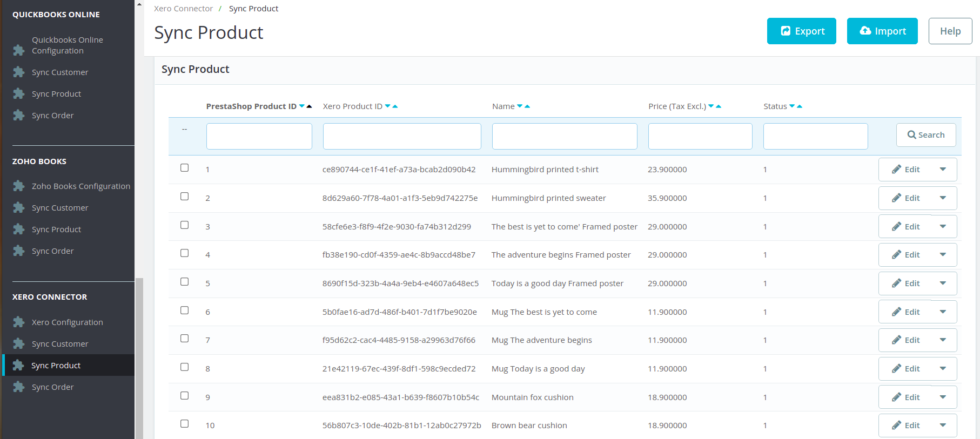Sort PrestaShop Product ID ascending arrow
This screenshot has width=980, height=439.
[309, 106]
